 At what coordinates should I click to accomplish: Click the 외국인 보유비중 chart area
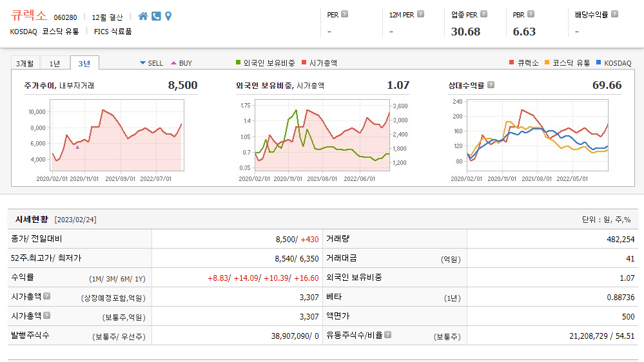pos(322,135)
